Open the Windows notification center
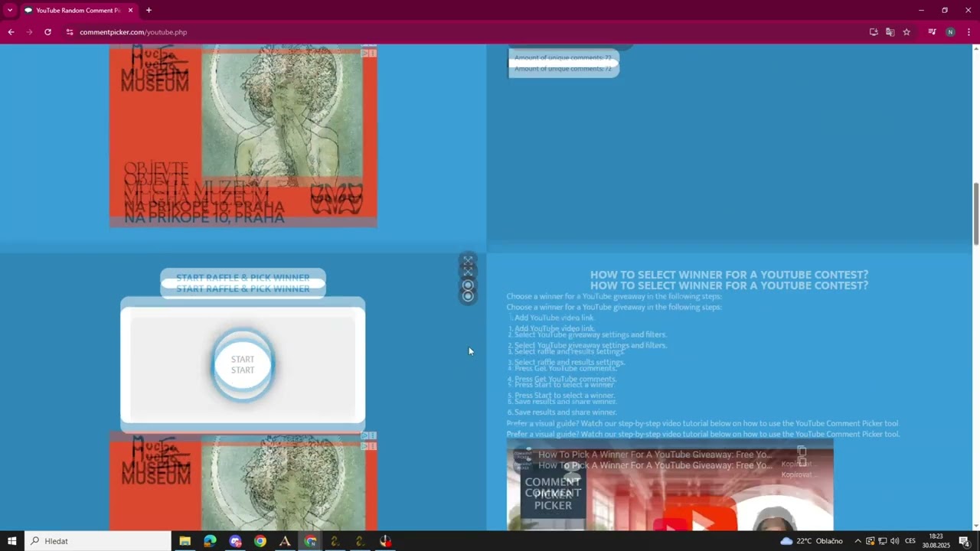The height and width of the screenshot is (551, 980). tap(965, 541)
